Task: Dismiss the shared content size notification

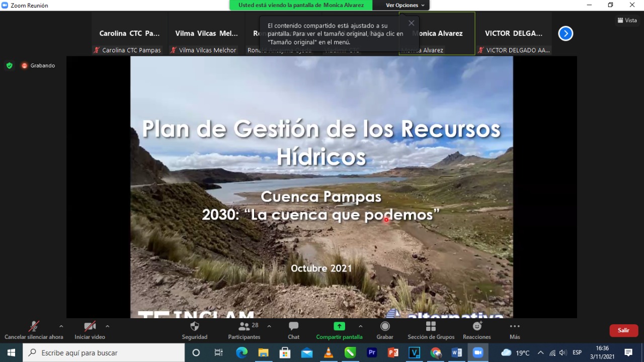Action: (x=411, y=23)
